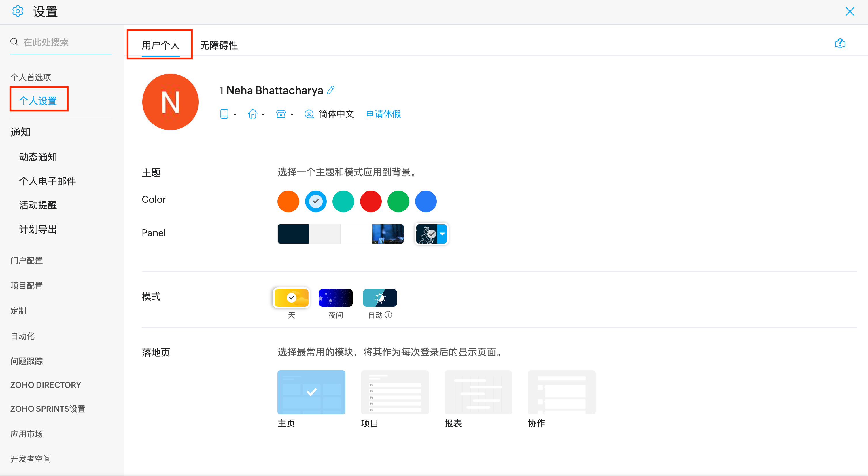868x476 pixels.
Task: Select the 夜间 night mode
Action: [x=335, y=298]
